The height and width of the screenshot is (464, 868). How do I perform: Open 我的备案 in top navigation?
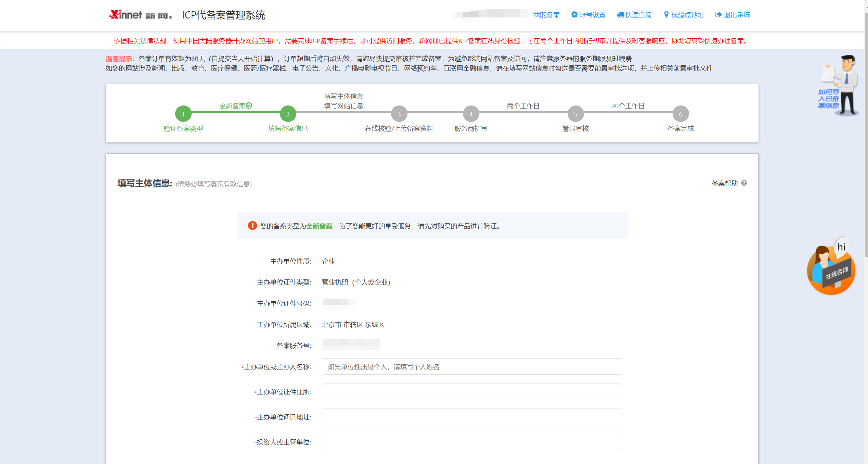pyautogui.click(x=546, y=15)
